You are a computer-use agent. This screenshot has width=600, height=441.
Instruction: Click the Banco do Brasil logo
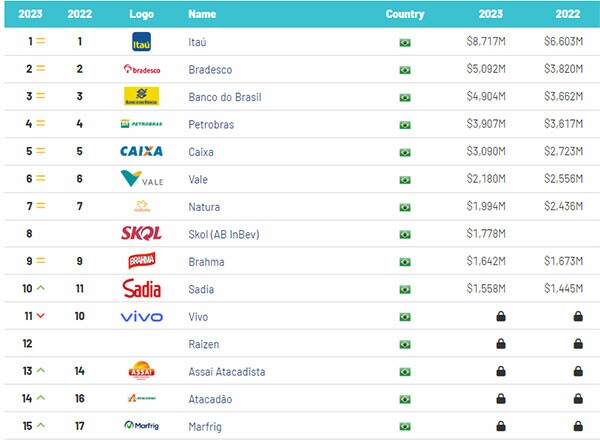pos(141,96)
